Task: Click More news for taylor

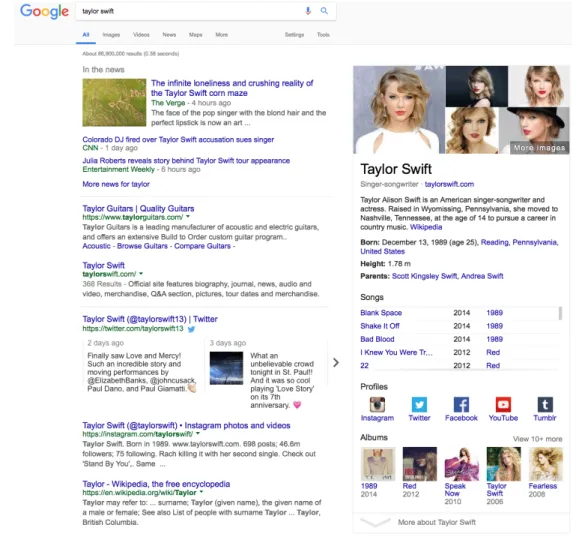Action: tap(116, 184)
